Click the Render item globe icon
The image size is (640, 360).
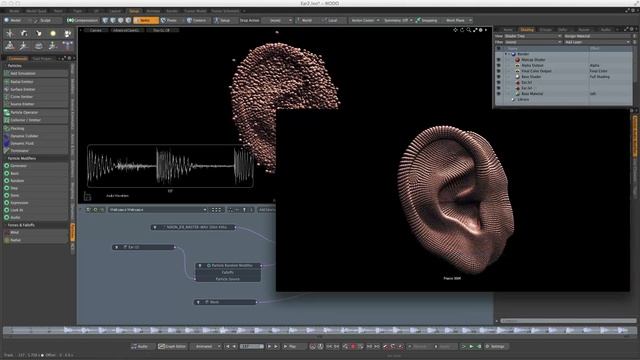click(513, 54)
